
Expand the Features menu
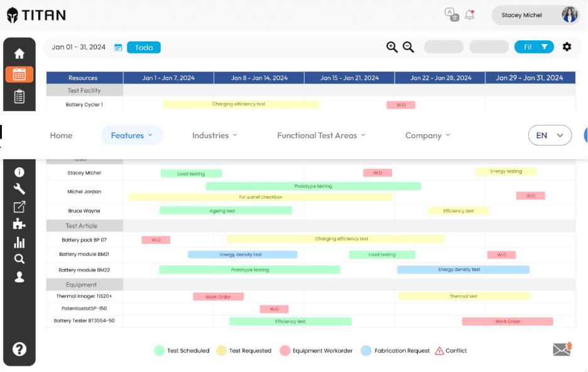[x=132, y=135]
